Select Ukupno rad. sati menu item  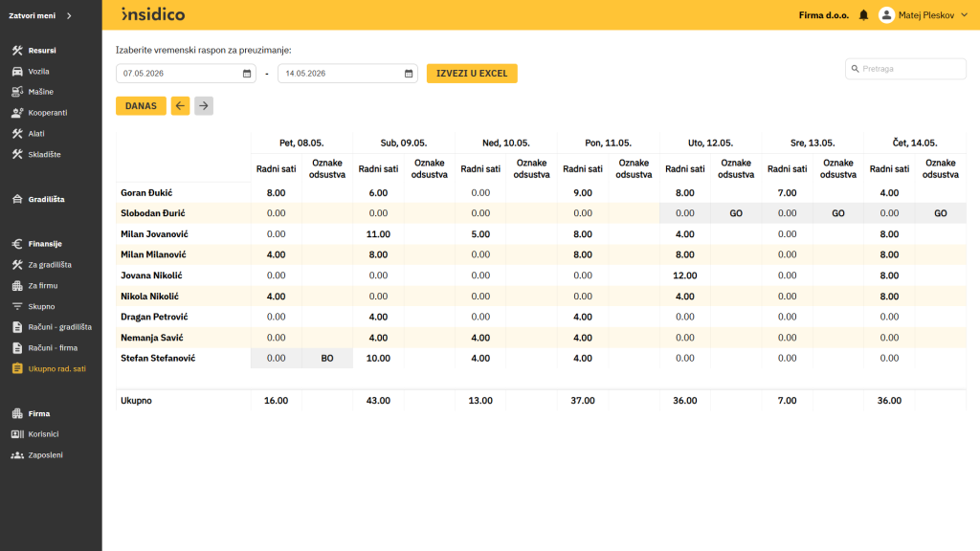[56, 368]
